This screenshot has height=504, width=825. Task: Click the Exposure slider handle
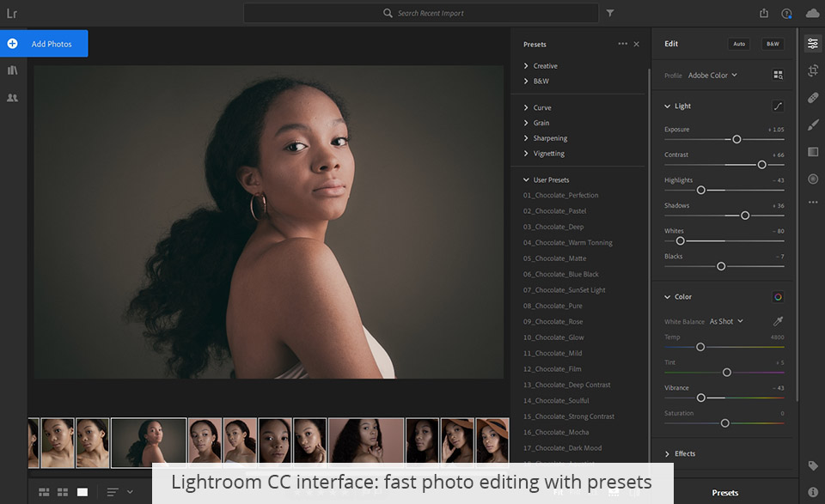736,139
